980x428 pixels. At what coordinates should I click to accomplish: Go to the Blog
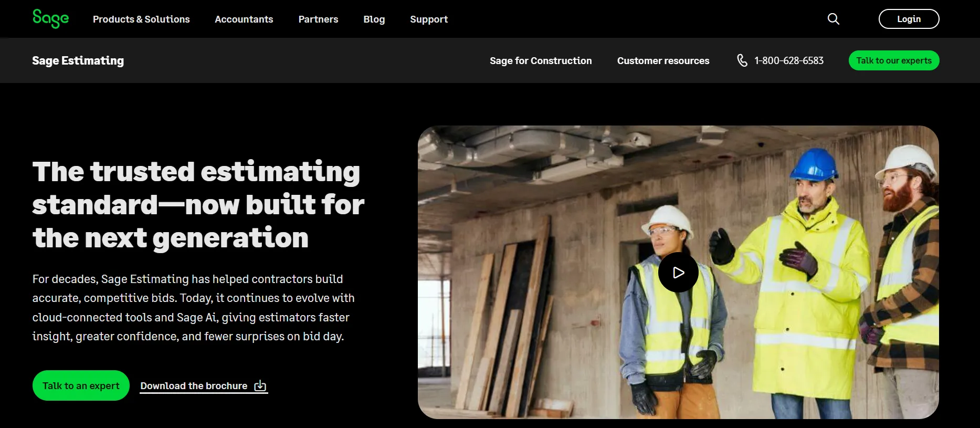(x=374, y=19)
